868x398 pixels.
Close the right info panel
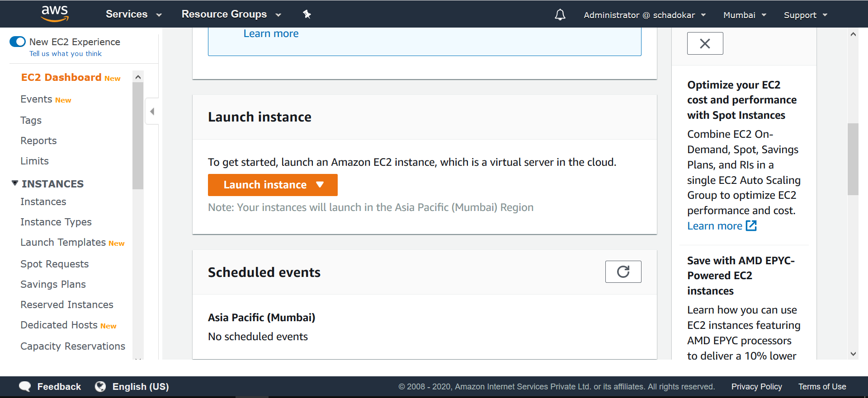click(705, 43)
